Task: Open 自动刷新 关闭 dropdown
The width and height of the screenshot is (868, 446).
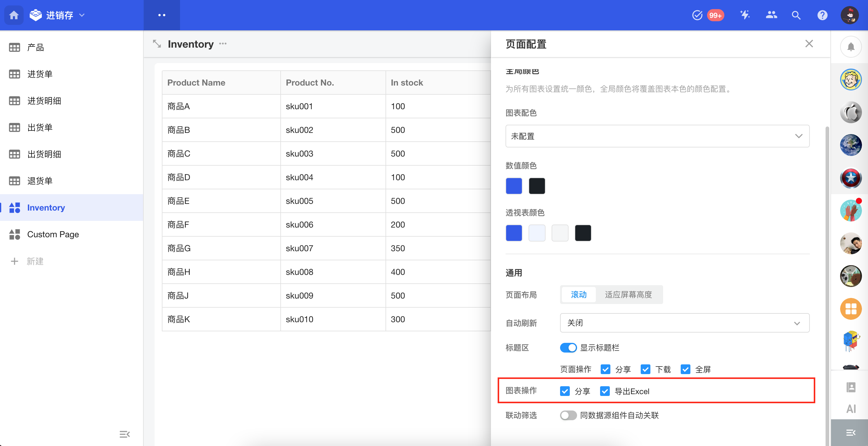Action: (x=684, y=323)
